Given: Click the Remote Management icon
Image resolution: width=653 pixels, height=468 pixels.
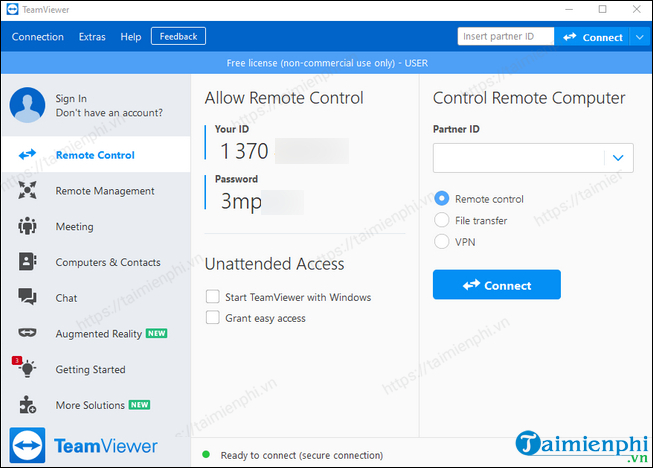Looking at the screenshot, I should pos(27,190).
